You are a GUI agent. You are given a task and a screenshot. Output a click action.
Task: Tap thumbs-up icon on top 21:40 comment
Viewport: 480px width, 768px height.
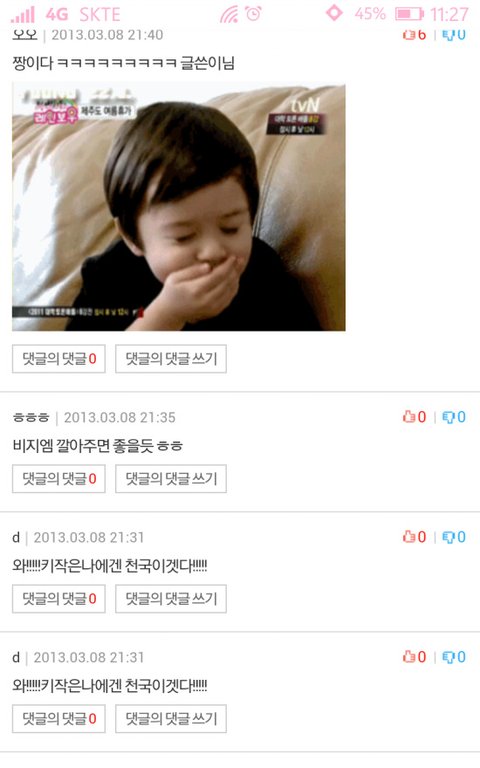point(408,34)
